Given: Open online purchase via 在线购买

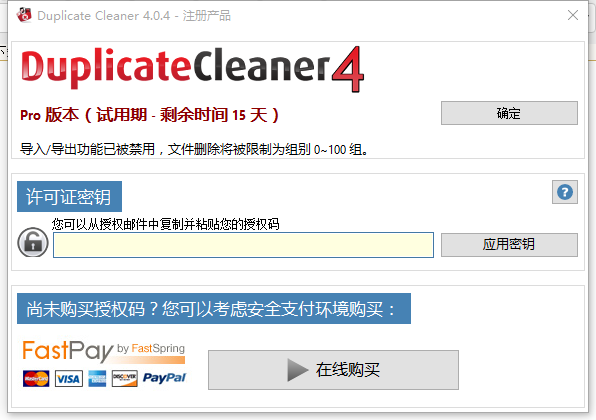Looking at the screenshot, I should [333, 370].
